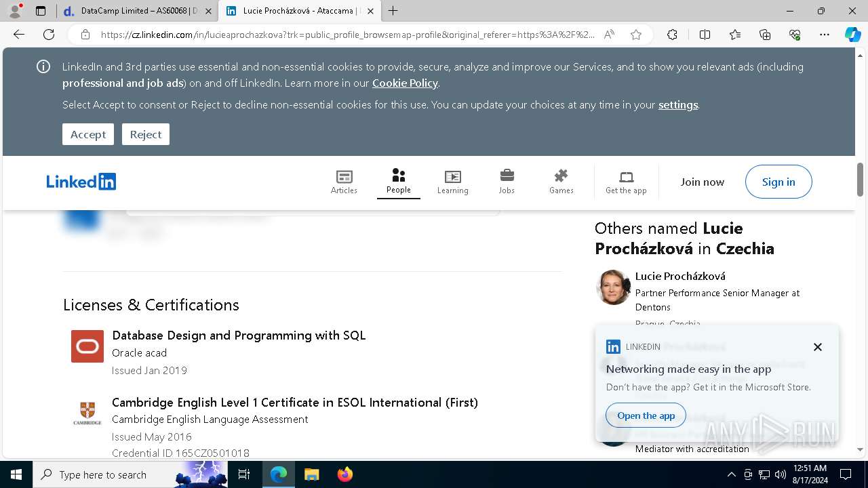Select the Issued Jan 2019 text
Screen dimensions: 868x488
[149, 371]
